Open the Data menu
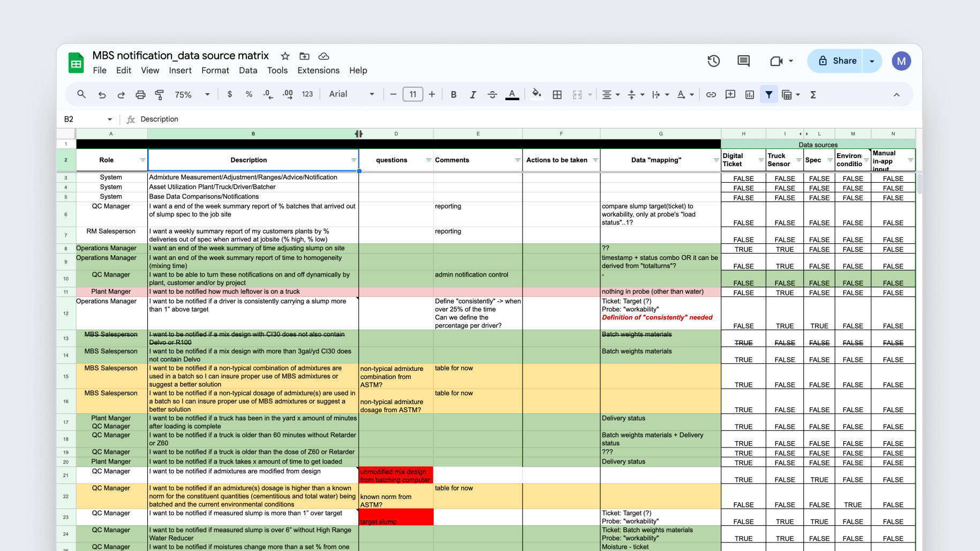980x551 pixels. point(248,70)
